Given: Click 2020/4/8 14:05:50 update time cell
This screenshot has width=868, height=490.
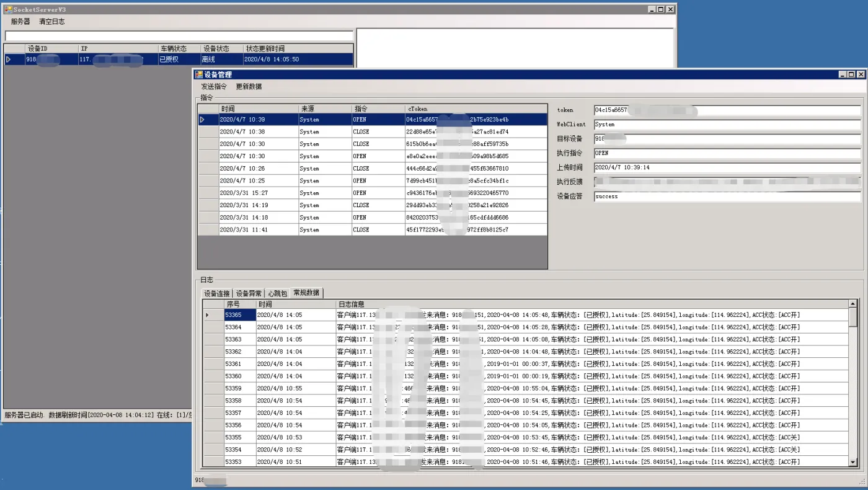Looking at the screenshot, I should tap(298, 60).
